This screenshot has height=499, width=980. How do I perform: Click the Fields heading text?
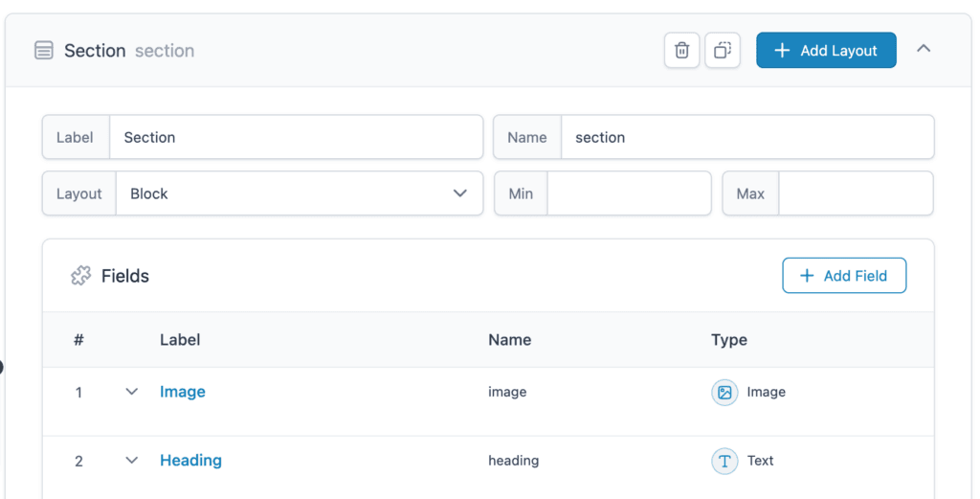[125, 276]
